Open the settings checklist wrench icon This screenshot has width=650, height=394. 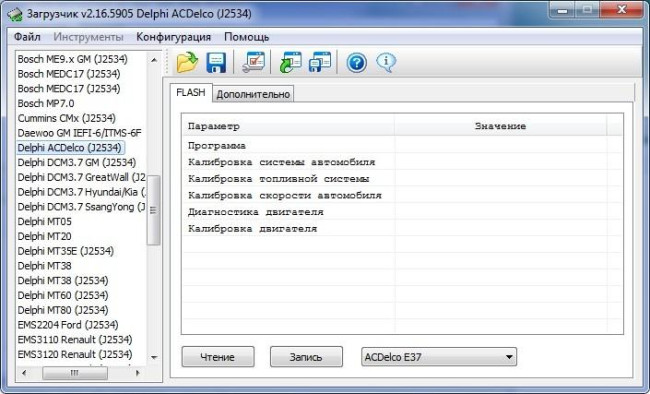click(x=253, y=63)
